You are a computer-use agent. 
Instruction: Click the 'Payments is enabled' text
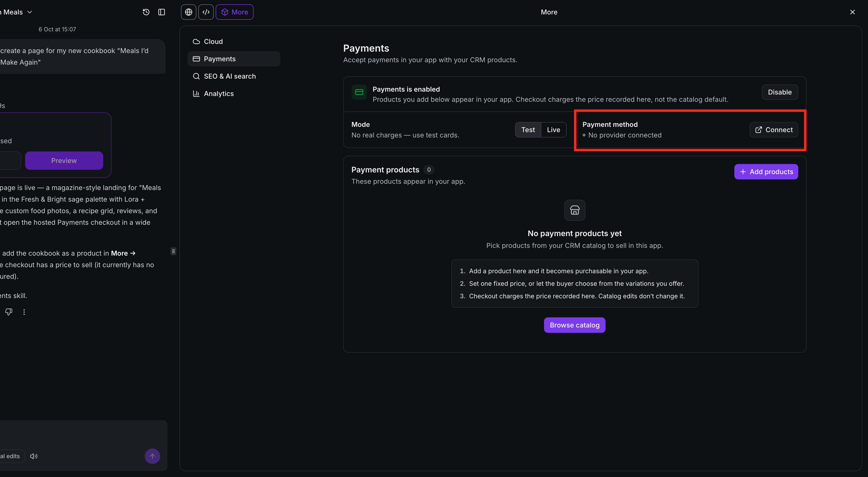406,89
